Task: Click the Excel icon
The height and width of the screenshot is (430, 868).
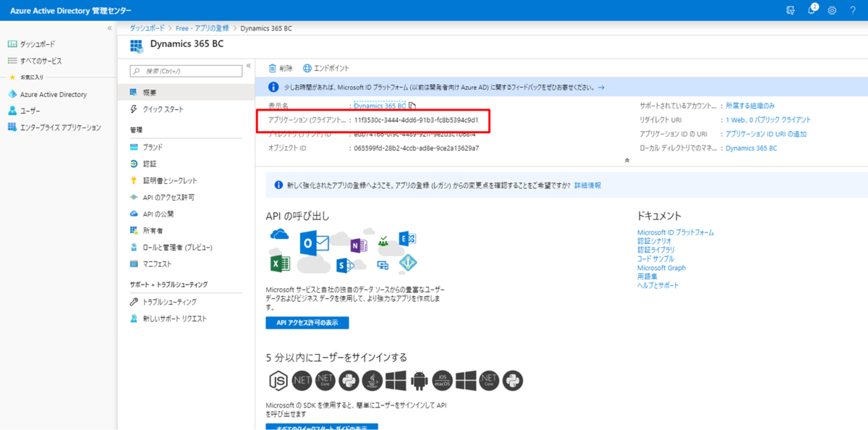Action: (x=280, y=262)
